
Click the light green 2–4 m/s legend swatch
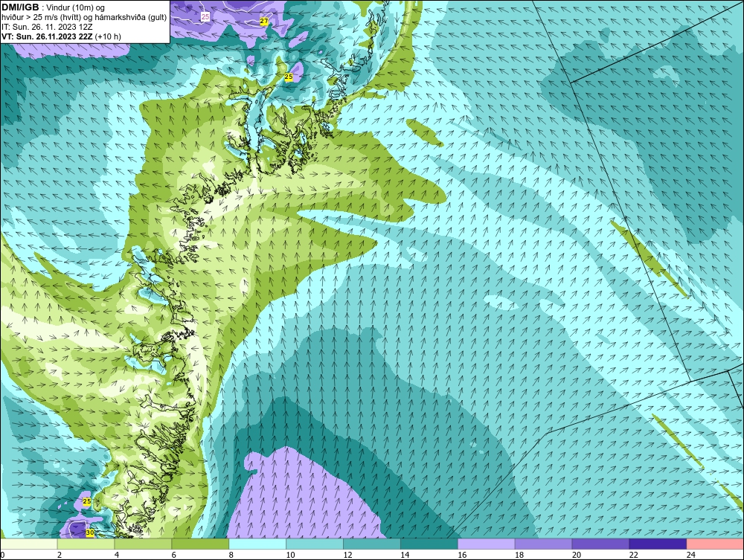[x=86, y=544]
